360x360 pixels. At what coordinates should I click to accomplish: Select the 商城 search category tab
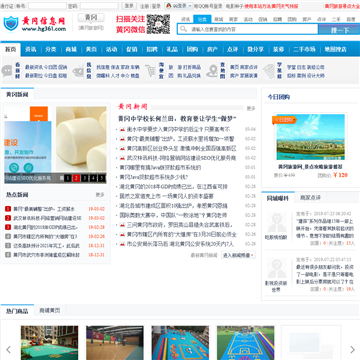tap(218, 20)
